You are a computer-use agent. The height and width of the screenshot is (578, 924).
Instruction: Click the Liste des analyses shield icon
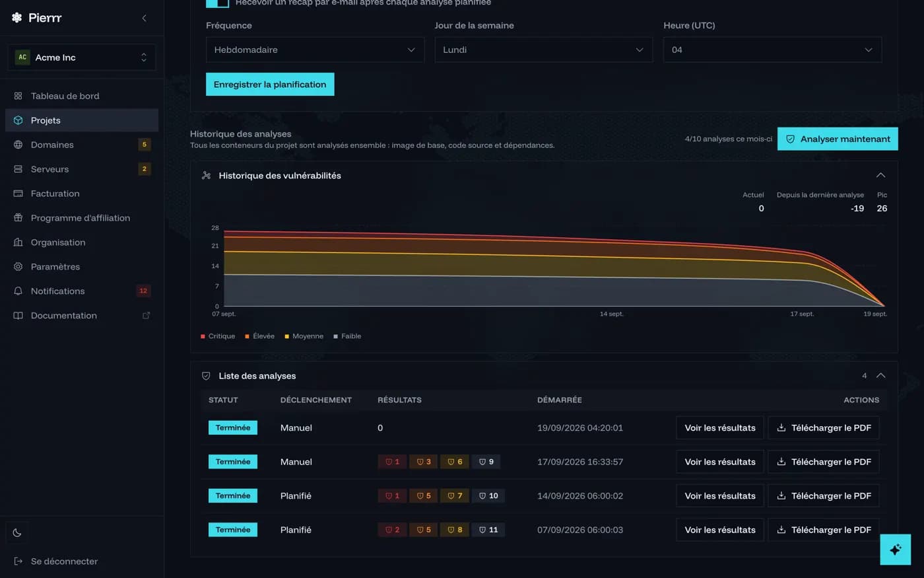206,376
